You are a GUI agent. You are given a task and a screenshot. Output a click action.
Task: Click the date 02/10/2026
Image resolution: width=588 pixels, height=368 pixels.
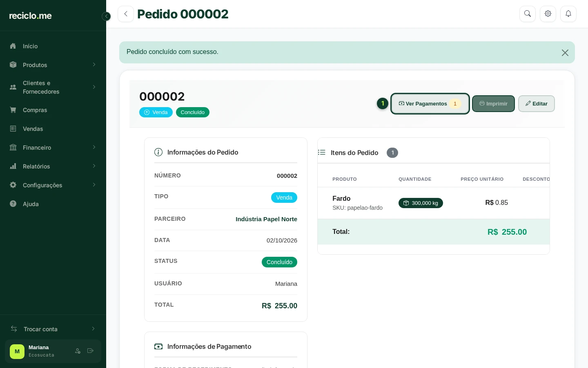(282, 240)
